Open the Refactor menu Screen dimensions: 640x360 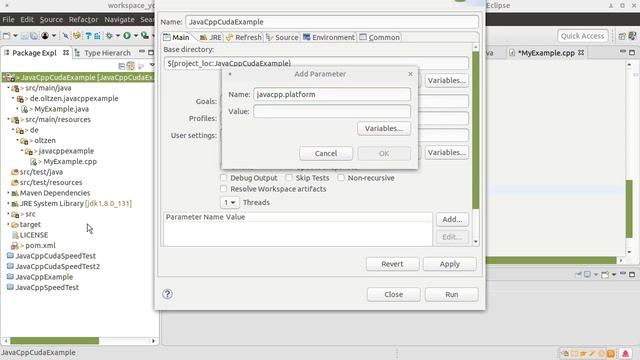click(83, 19)
